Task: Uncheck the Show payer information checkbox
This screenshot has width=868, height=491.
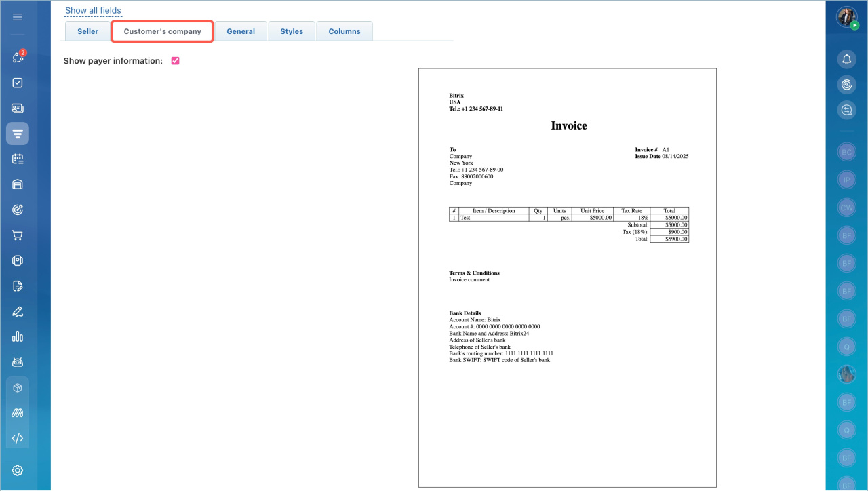Action: [x=175, y=61]
